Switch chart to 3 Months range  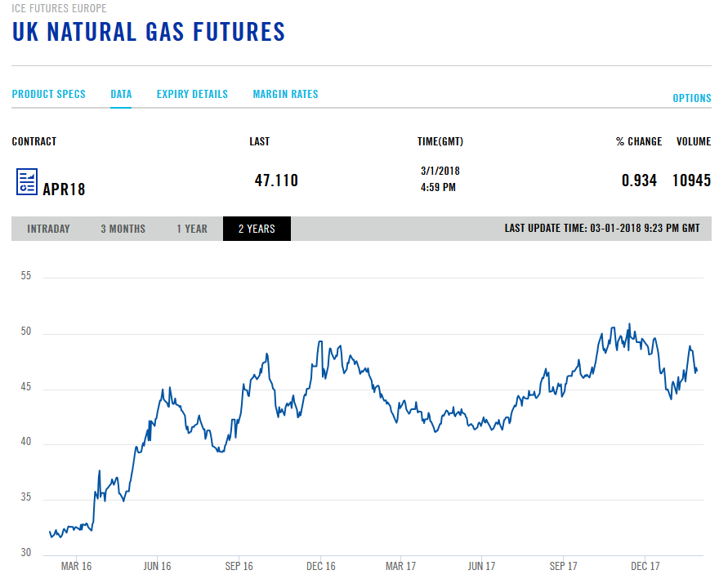[123, 229]
